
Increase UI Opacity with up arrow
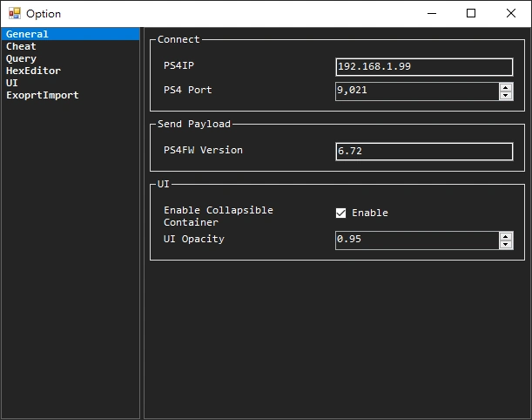pos(506,236)
